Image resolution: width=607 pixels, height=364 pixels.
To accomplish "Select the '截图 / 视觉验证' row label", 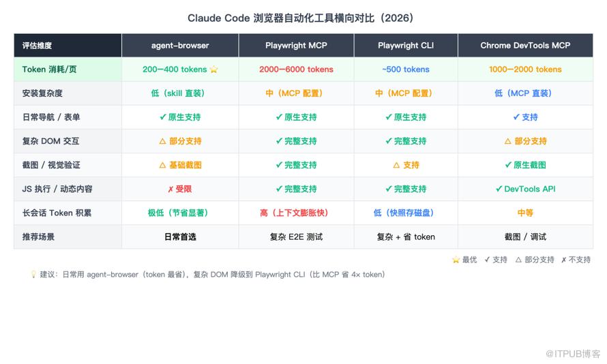I will [51, 165].
